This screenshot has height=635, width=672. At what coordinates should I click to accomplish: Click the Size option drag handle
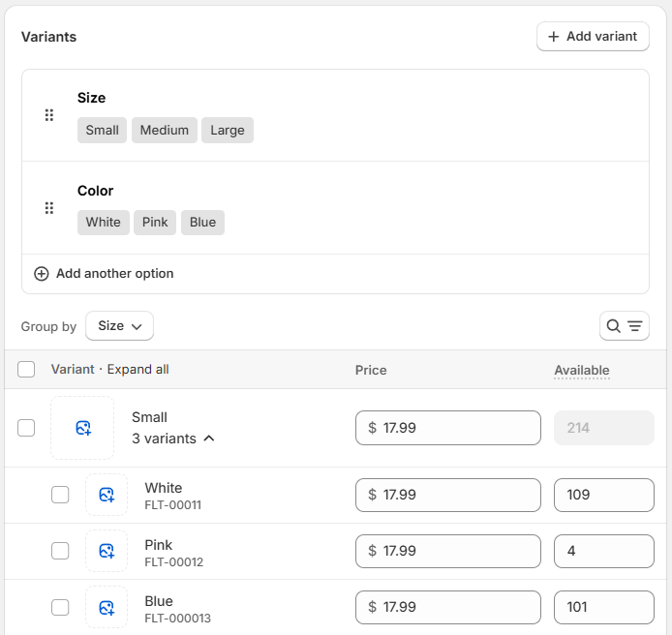coord(49,115)
